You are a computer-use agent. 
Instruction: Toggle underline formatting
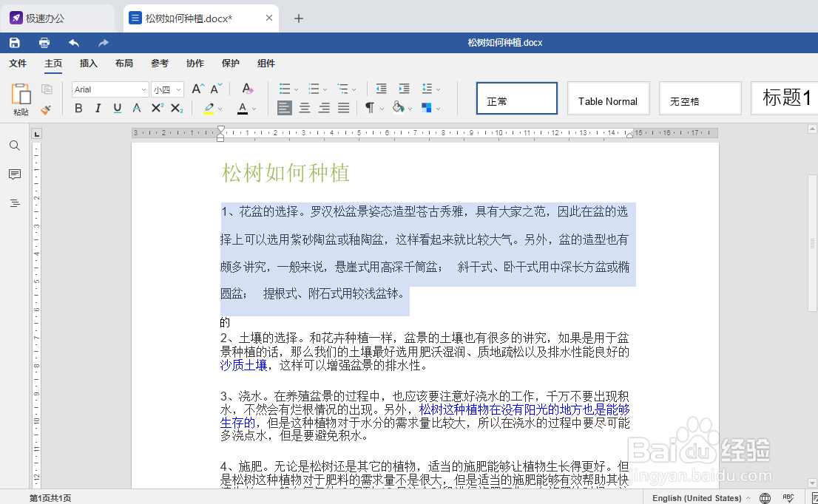tap(118, 108)
